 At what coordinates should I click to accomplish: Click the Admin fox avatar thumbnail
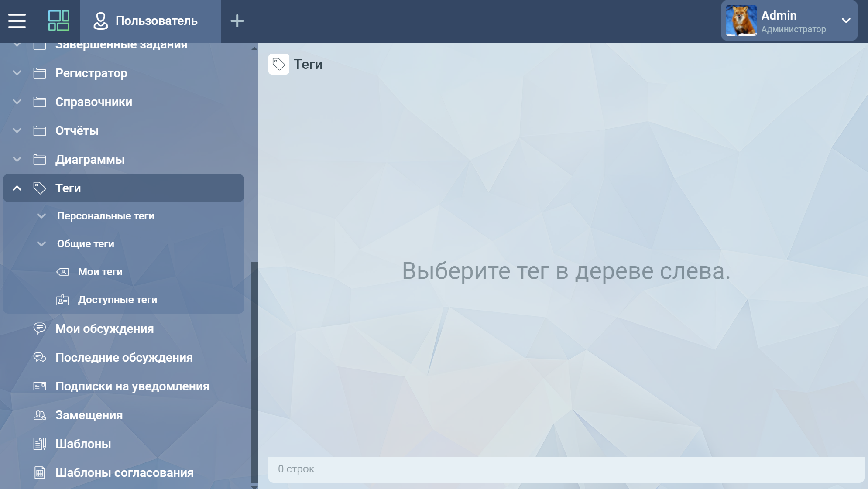741,21
